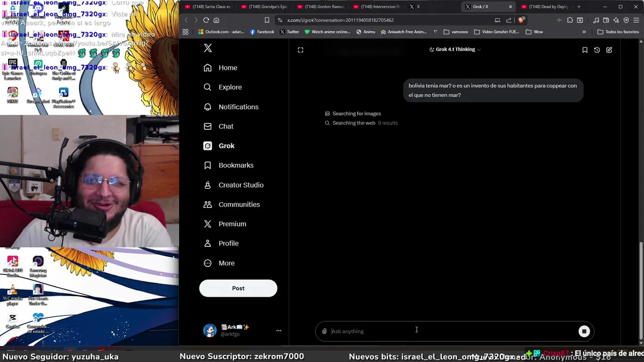Open browser main hamburger menu
The height and width of the screenshot is (362, 644).
636,20
